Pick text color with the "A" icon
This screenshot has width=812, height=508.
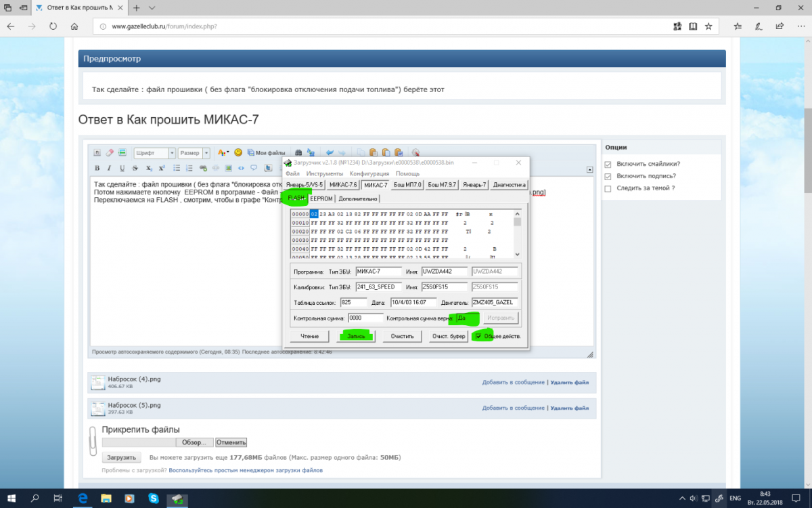[x=222, y=152]
